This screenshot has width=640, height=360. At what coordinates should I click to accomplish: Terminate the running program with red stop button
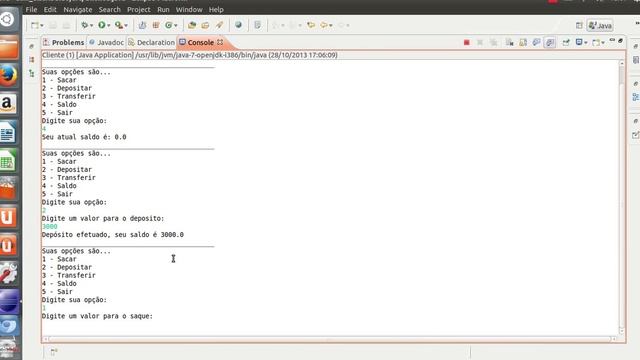point(467,42)
